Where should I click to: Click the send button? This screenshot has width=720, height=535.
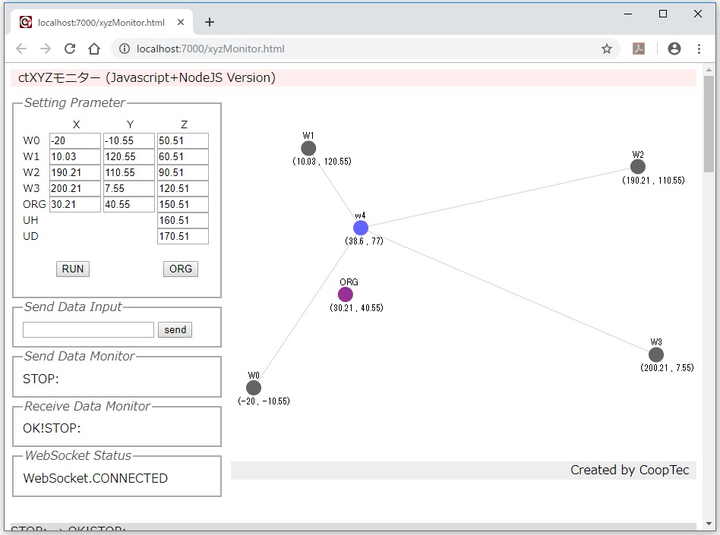click(175, 330)
